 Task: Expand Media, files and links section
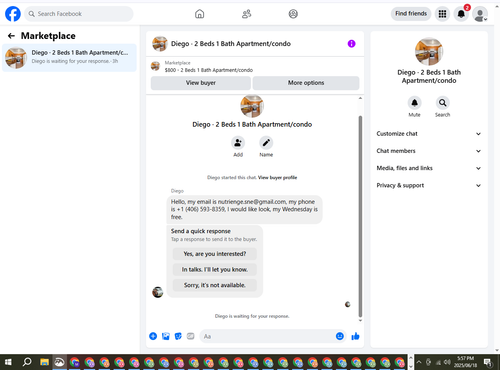pos(429,168)
